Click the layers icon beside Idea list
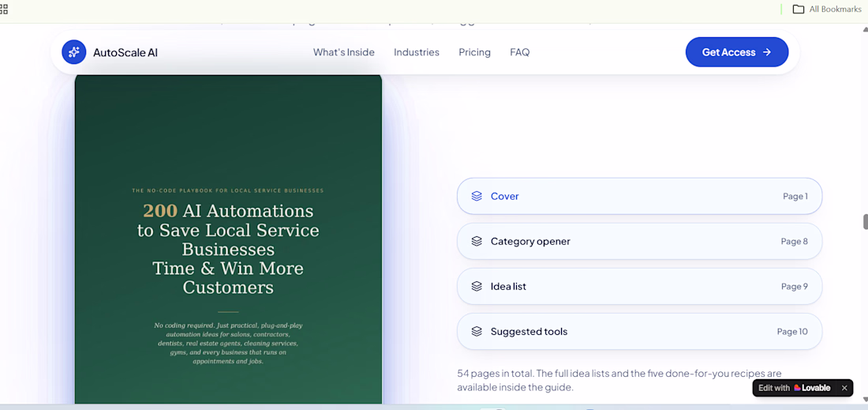 coord(477,287)
